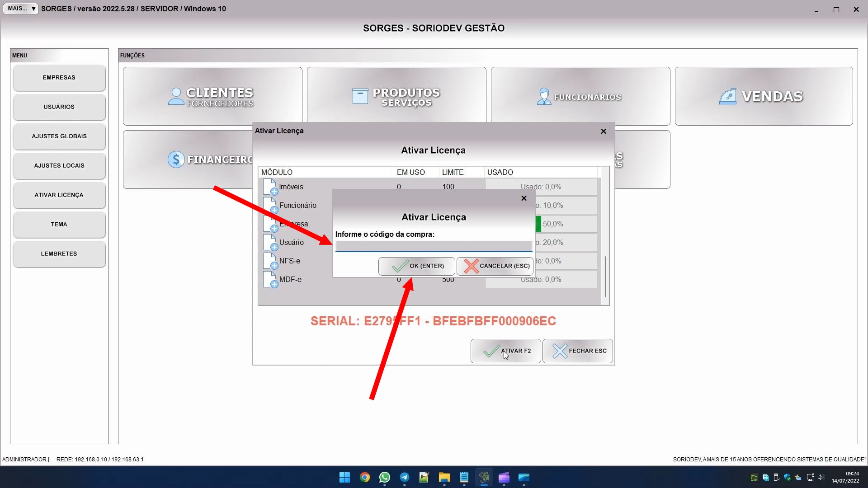Click the USADO column header
This screenshot has height=488, width=868.
click(541, 173)
